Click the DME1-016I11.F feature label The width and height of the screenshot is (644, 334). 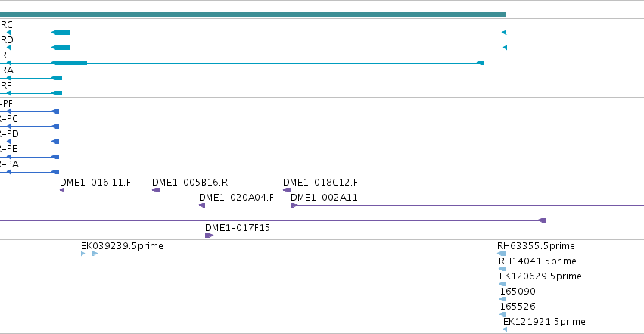95,183
